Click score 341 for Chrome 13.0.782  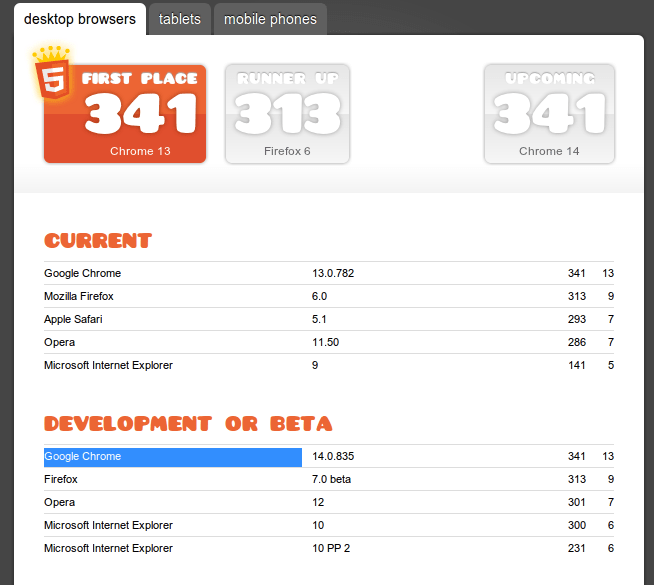coord(576,273)
